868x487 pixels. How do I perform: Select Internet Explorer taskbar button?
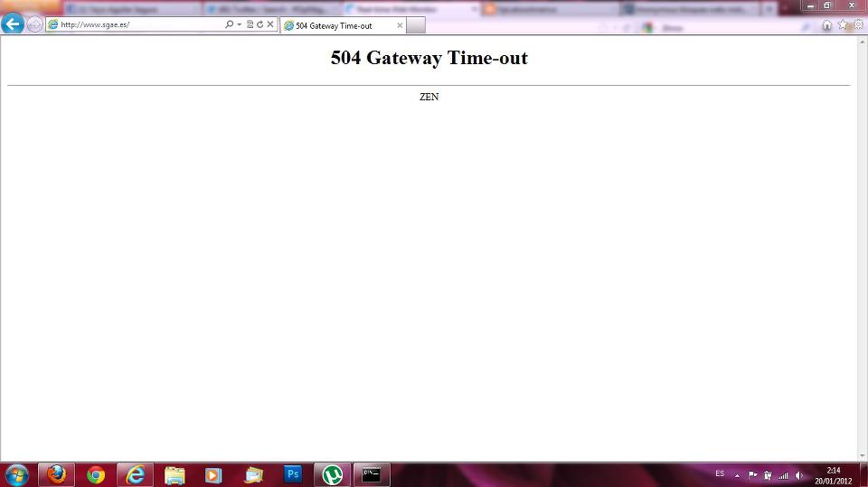[135, 475]
